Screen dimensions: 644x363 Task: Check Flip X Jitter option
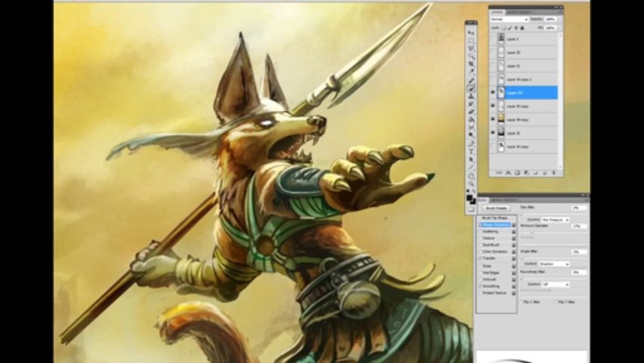521,302
